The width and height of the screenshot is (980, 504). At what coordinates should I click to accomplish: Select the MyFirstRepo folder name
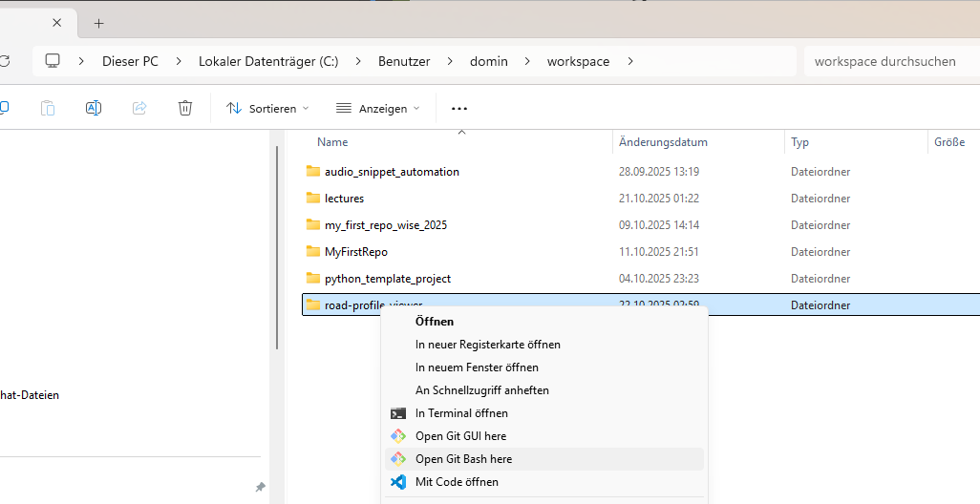(x=356, y=252)
